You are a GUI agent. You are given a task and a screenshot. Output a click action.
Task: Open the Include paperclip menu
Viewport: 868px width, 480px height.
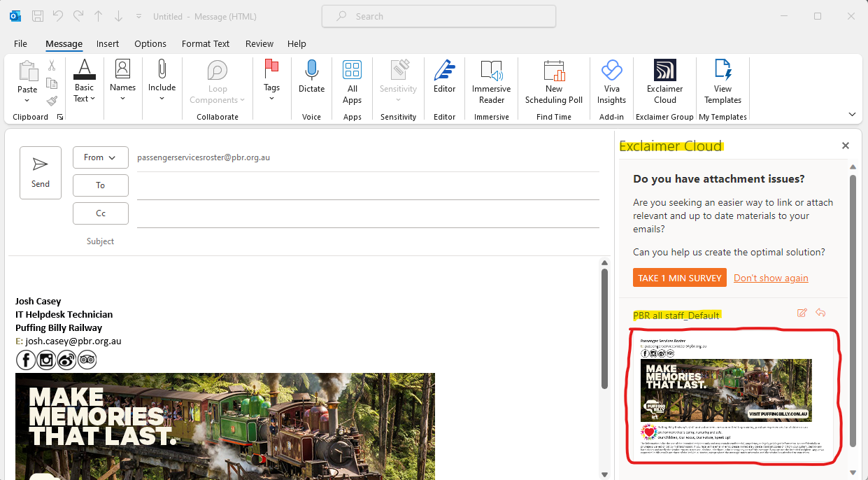(x=162, y=81)
